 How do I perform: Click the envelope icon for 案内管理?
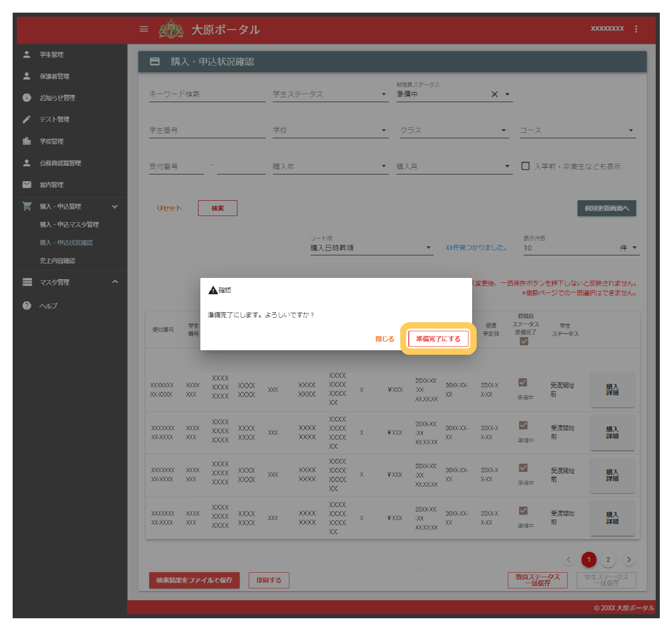coord(27,184)
